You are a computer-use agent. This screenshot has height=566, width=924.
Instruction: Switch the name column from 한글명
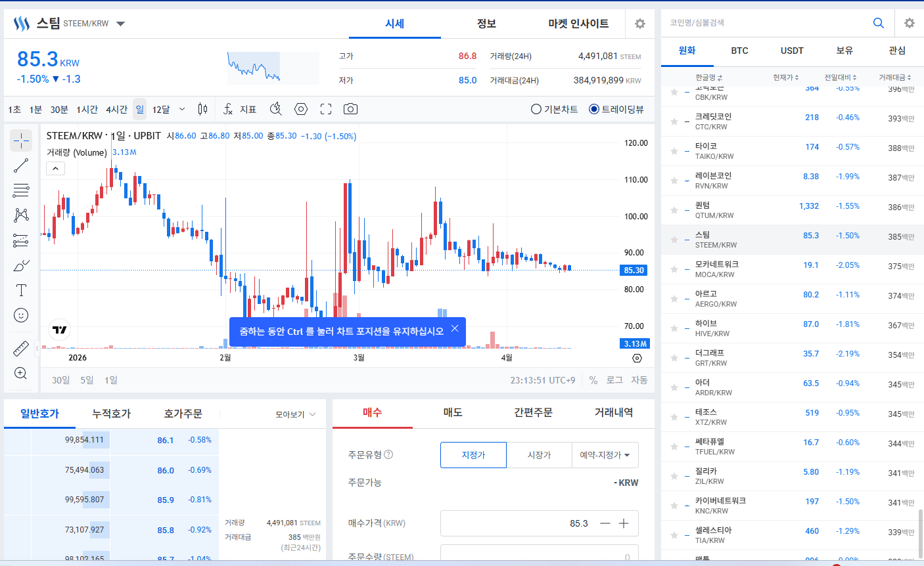(x=709, y=77)
